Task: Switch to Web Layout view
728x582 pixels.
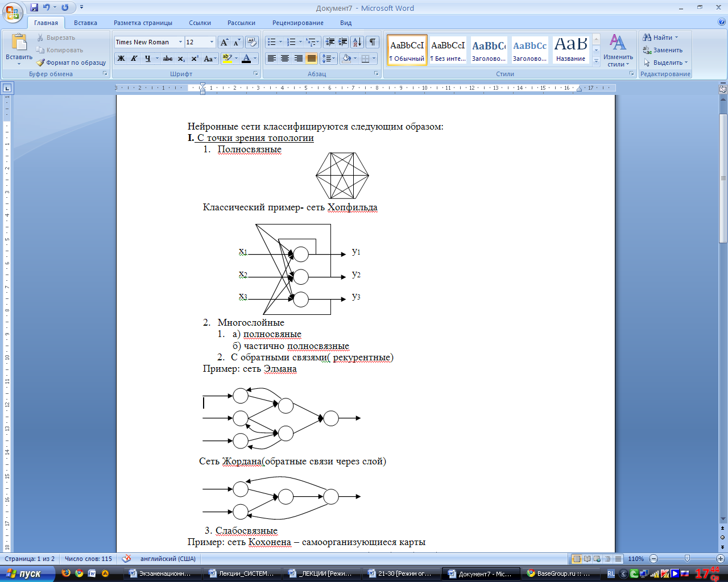Action: coord(597,559)
